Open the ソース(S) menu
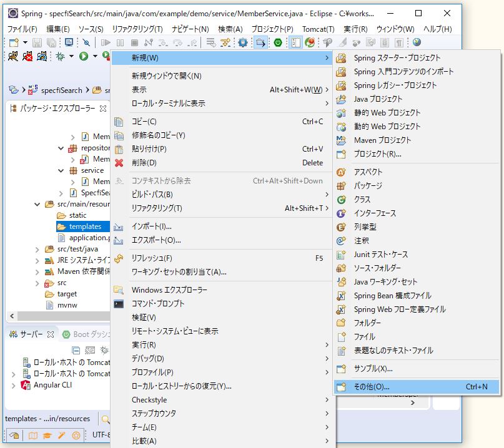This screenshot has height=448, width=504. click(91, 29)
